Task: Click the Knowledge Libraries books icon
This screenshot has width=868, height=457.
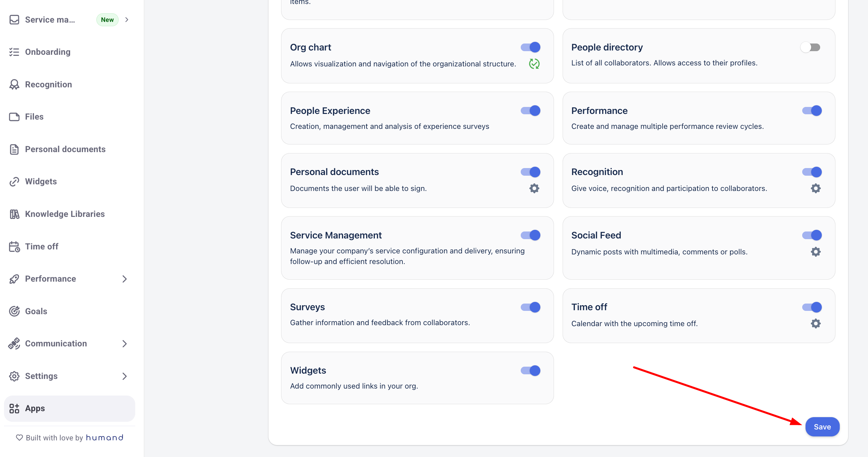Action: click(14, 214)
